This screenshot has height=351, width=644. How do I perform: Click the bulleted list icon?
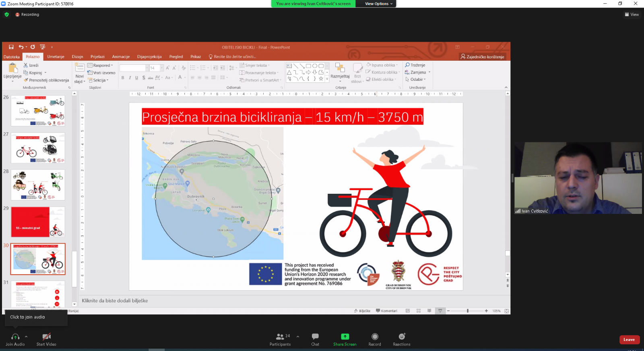193,68
